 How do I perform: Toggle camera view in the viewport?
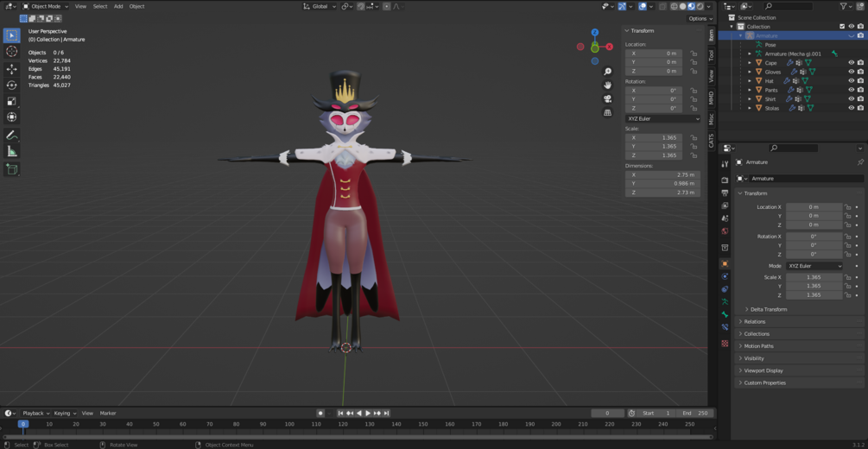[608, 98]
